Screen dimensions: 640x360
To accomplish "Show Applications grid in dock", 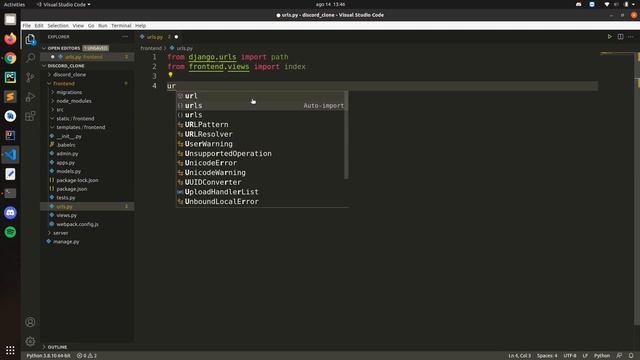I will pyautogui.click(x=10, y=350).
